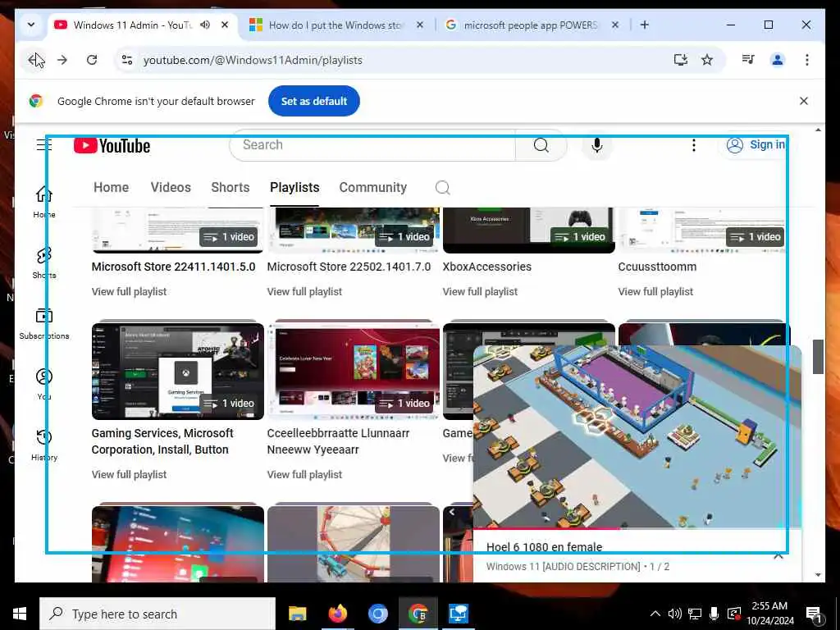Screen dimensions: 840x630
Task: Reload the page
Action: 92,60
